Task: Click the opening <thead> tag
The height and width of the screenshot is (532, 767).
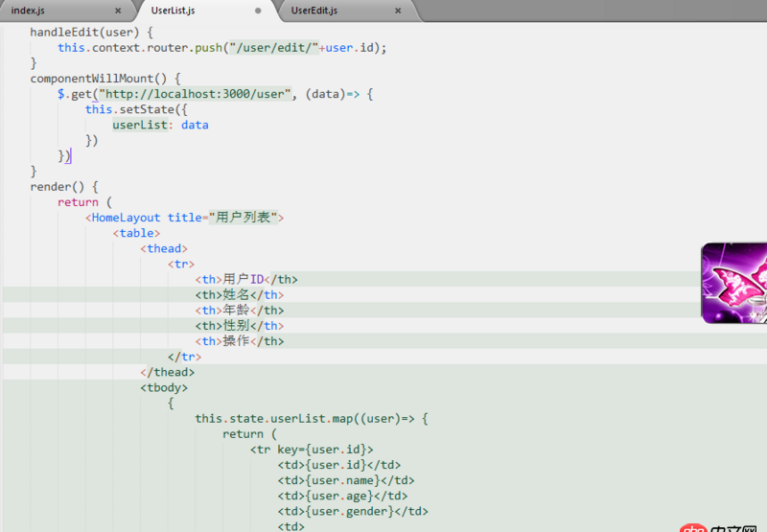Action: click(x=164, y=249)
